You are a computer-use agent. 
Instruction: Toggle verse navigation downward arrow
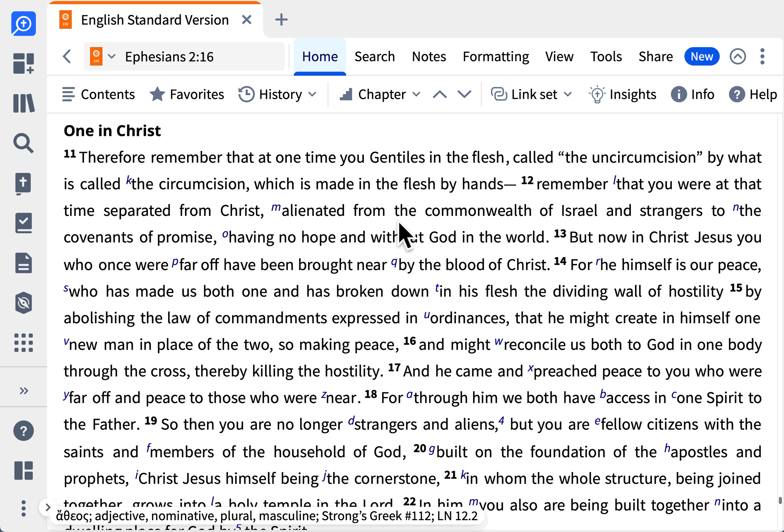tap(465, 94)
